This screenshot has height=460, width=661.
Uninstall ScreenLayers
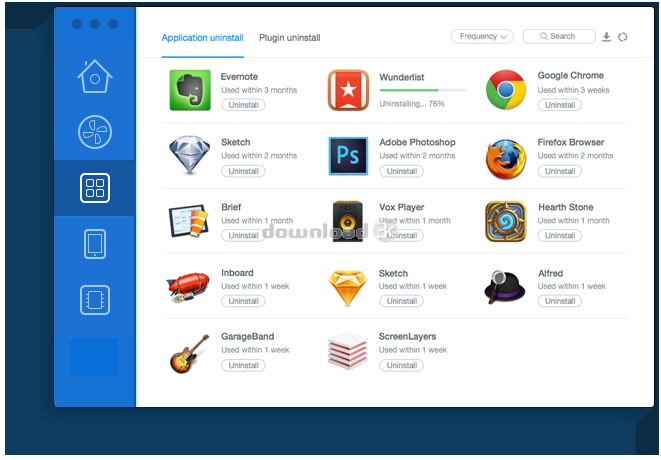(402, 365)
